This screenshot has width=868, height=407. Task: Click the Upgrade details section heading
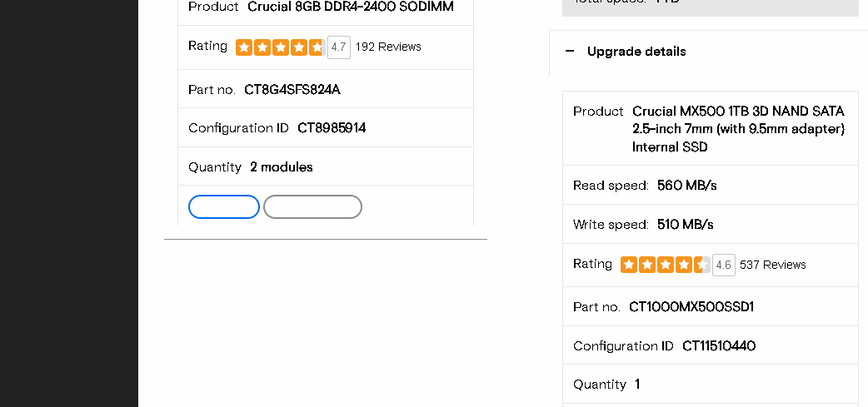point(636,52)
